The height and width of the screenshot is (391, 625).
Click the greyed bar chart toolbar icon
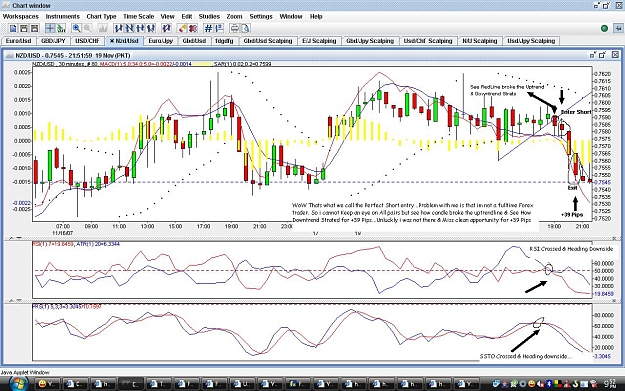(x=103, y=28)
